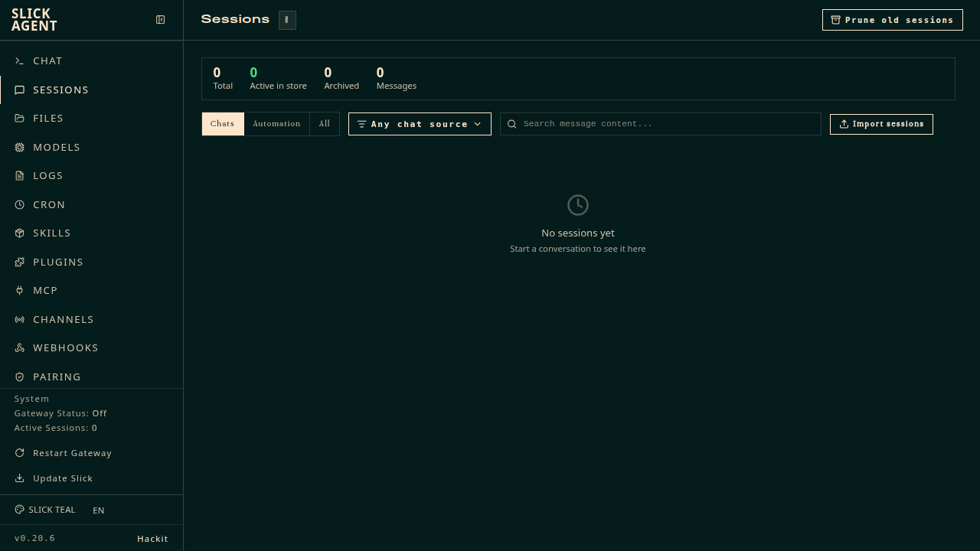
Task: Open the EN language selector
Action: pyautogui.click(x=99, y=510)
